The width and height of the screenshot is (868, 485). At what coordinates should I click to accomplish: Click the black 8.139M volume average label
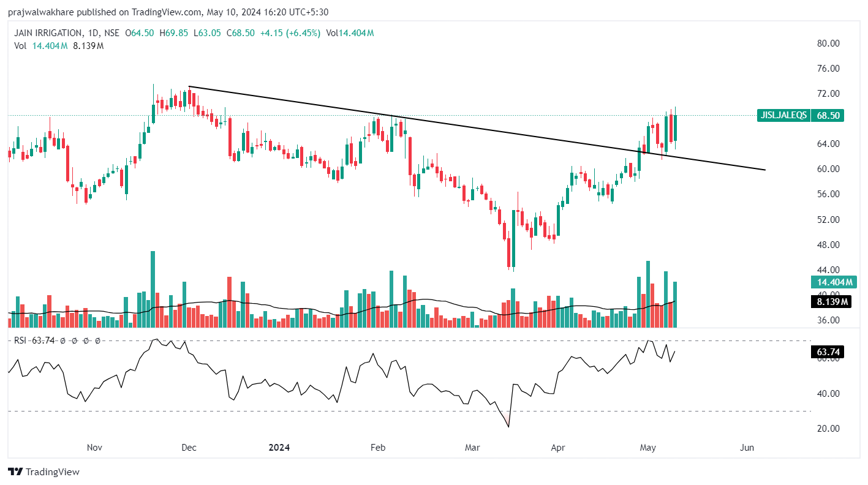point(832,301)
